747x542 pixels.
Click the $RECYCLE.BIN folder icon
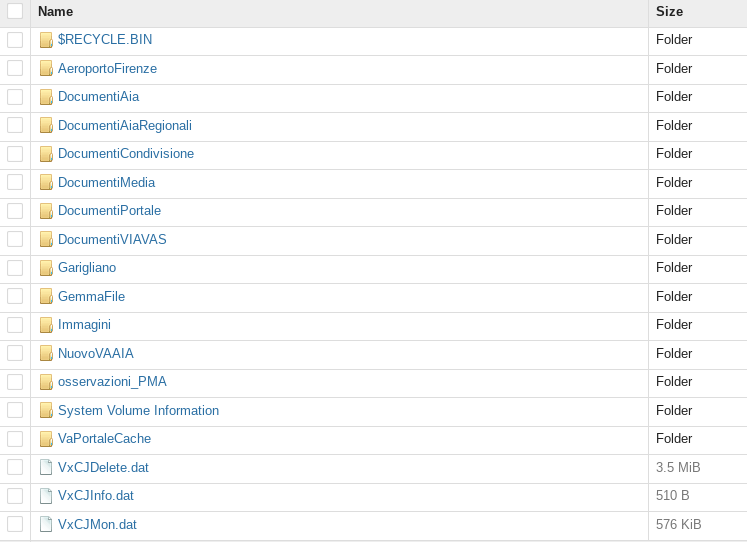[x=46, y=40]
